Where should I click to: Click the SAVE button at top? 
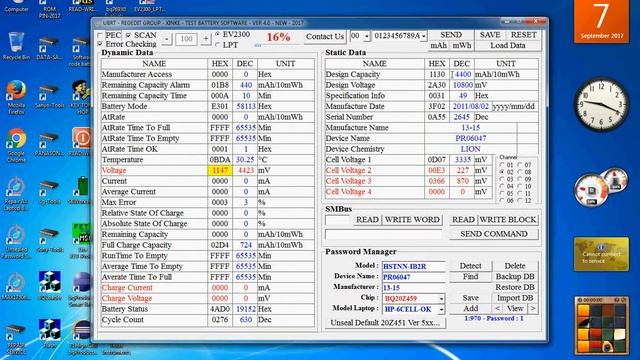tap(490, 35)
